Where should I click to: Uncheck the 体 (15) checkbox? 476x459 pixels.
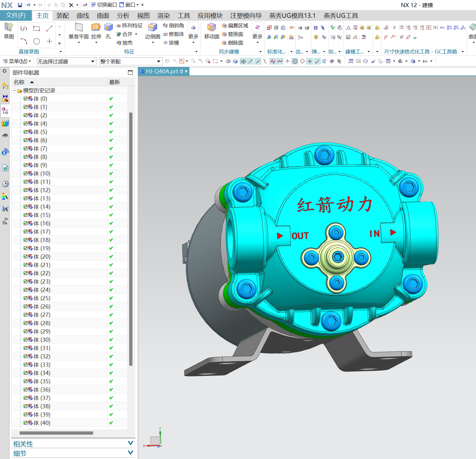(26, 215)
